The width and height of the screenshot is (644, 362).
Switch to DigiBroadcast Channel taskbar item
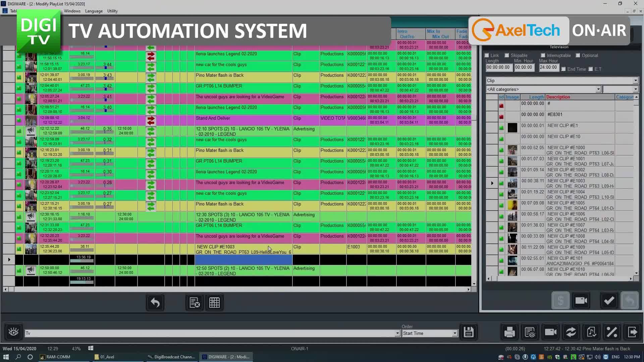(171, 357)
